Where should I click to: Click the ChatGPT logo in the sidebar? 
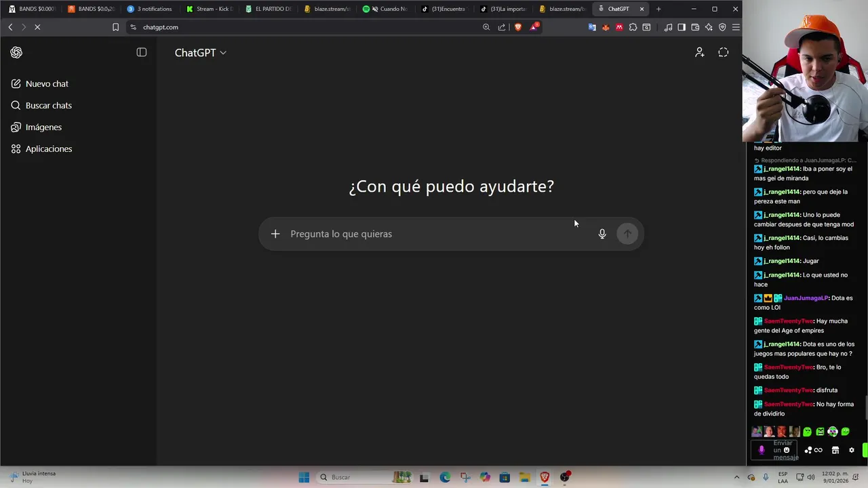pyautogui.click(x=16, y=52)
